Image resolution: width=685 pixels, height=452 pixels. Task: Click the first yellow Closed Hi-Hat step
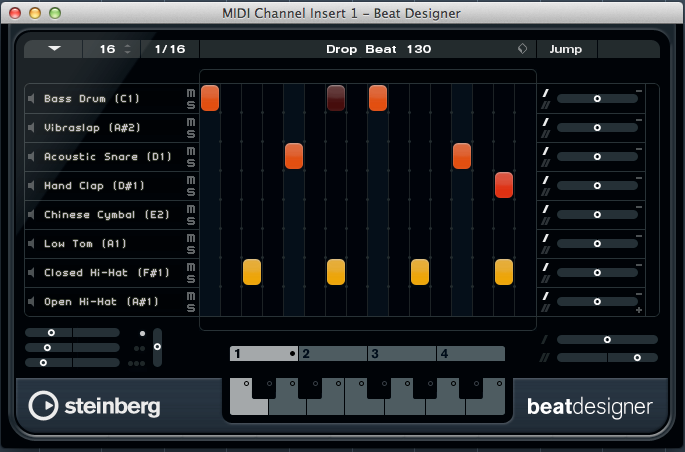point(252,272)
